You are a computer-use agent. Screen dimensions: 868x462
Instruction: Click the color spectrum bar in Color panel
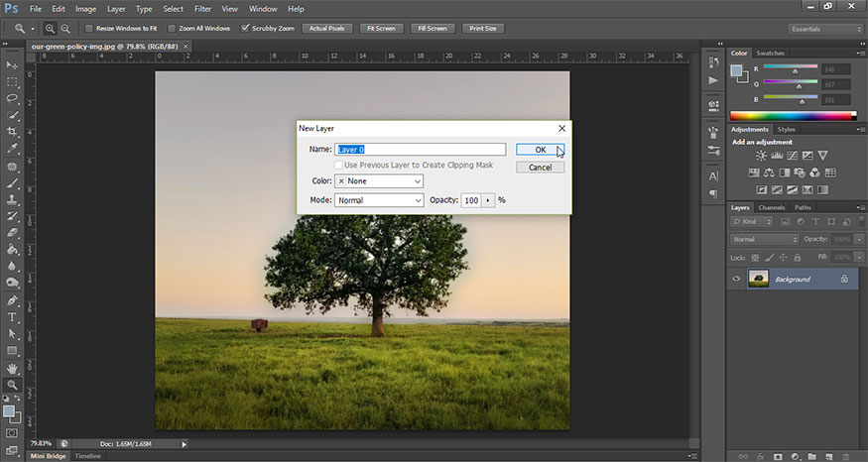point(793,116)
